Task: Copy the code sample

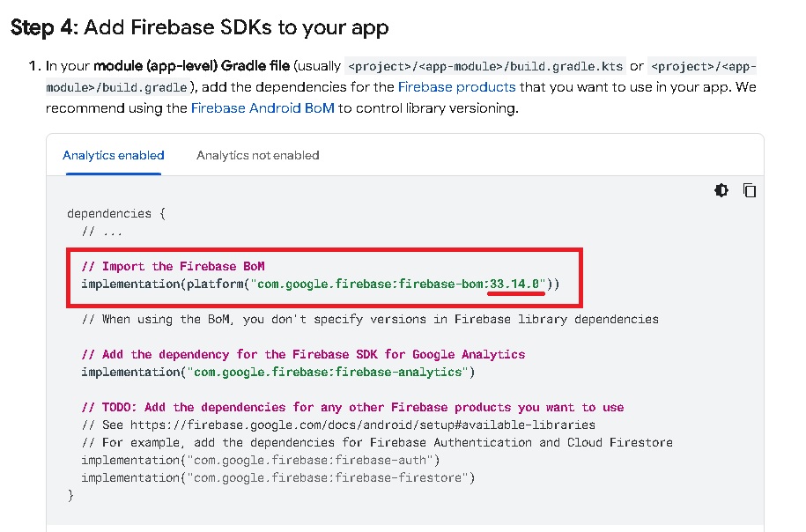Action: click(749, 191)
